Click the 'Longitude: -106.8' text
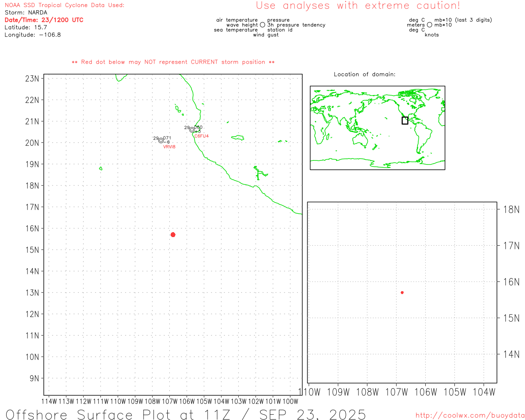This screenshot has height=420, width=525. (x=33, y=35)
